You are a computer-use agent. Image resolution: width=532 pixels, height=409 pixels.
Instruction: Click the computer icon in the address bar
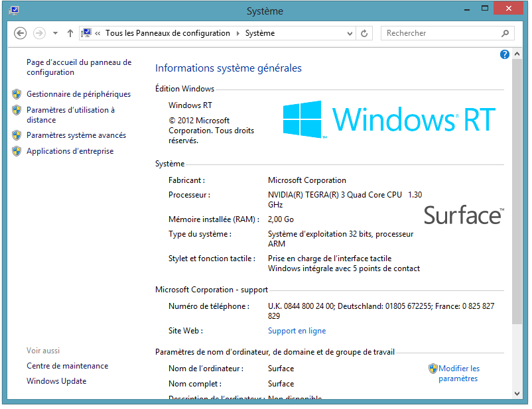(86, 33)
